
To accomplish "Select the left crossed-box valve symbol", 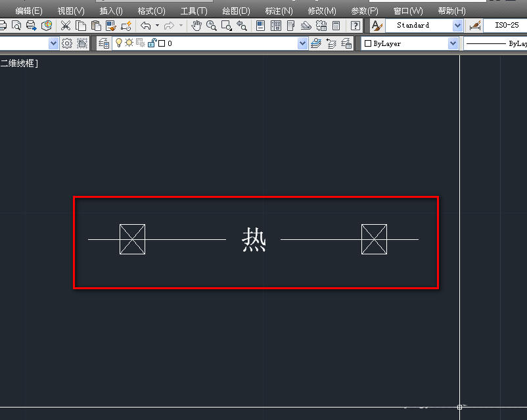I will pos(133,239).
